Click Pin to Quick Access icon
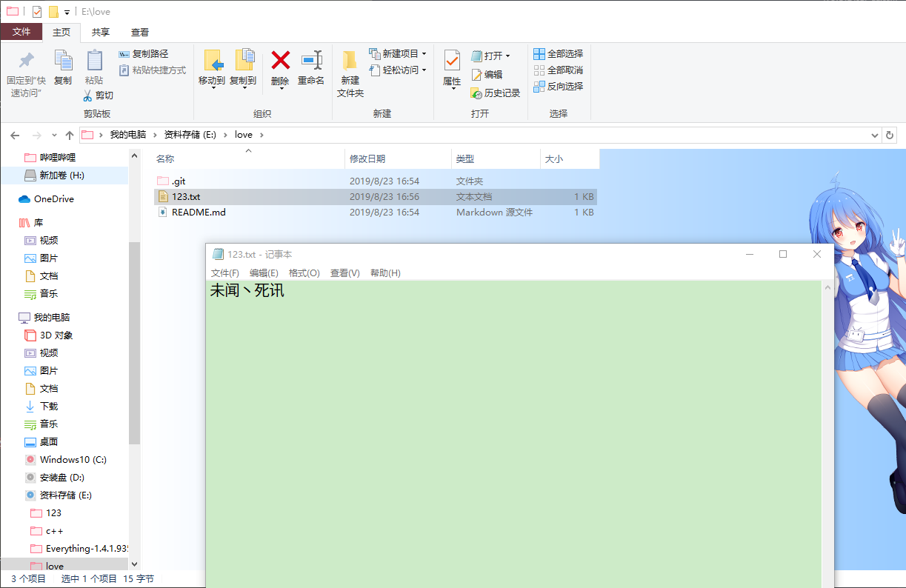Screen dimensions: 906x588 click(x=26, y=61)
